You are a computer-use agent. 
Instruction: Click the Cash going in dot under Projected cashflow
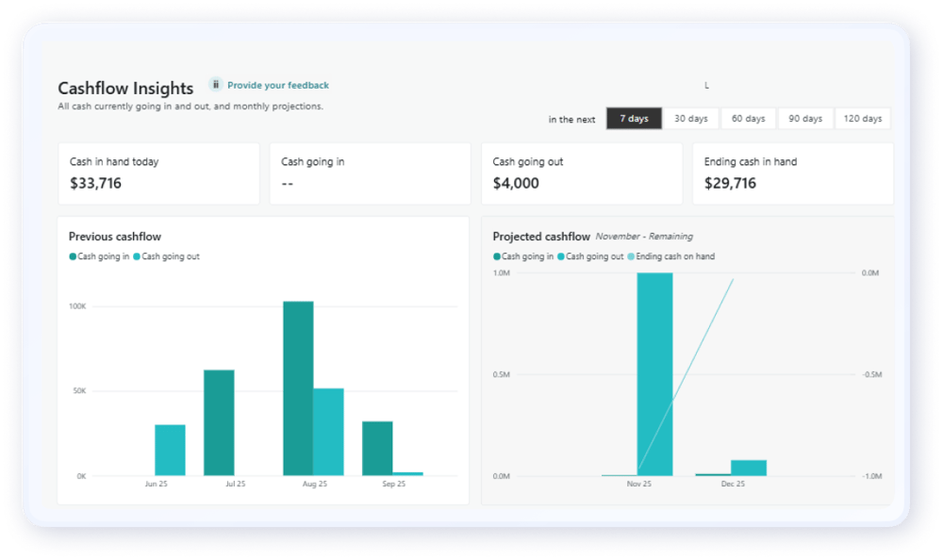[495, 256]
